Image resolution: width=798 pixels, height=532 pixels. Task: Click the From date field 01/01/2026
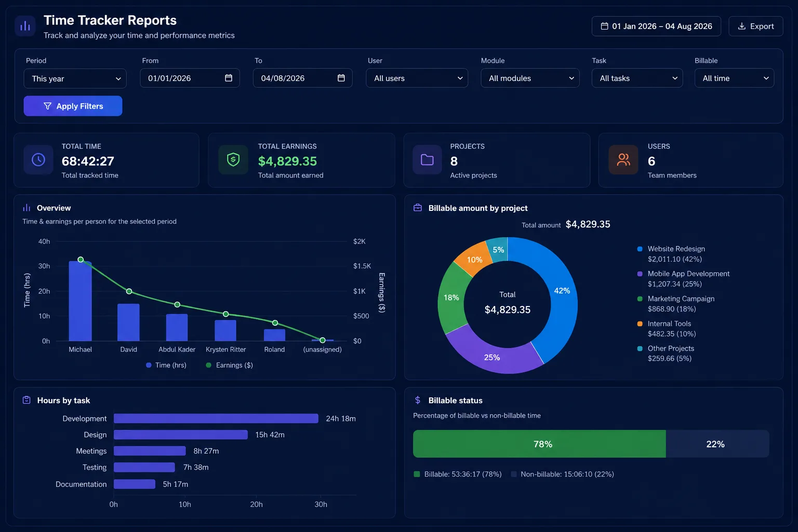tap(190, 78)
